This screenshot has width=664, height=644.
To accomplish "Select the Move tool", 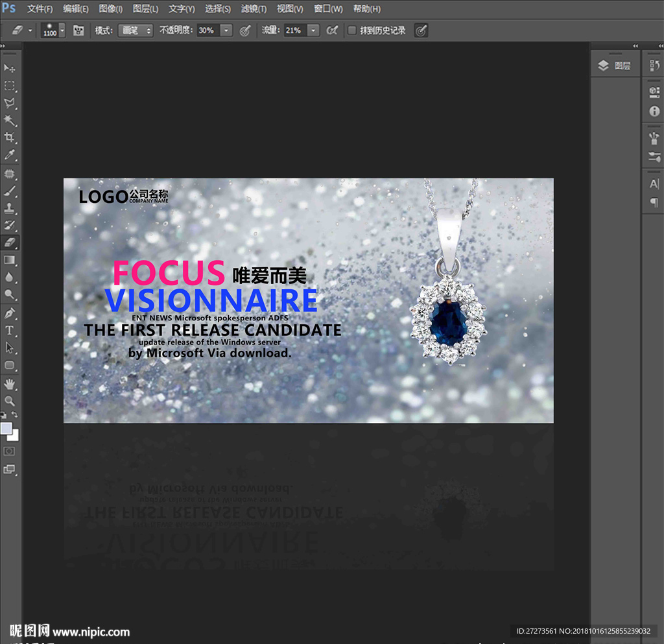I will 9,68.
